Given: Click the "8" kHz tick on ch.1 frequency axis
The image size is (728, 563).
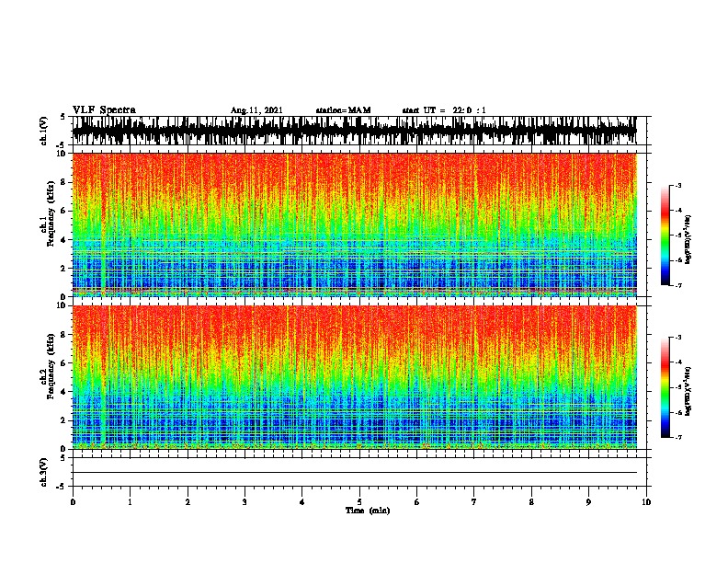Looking at the screenshot, I should [64, 182].
